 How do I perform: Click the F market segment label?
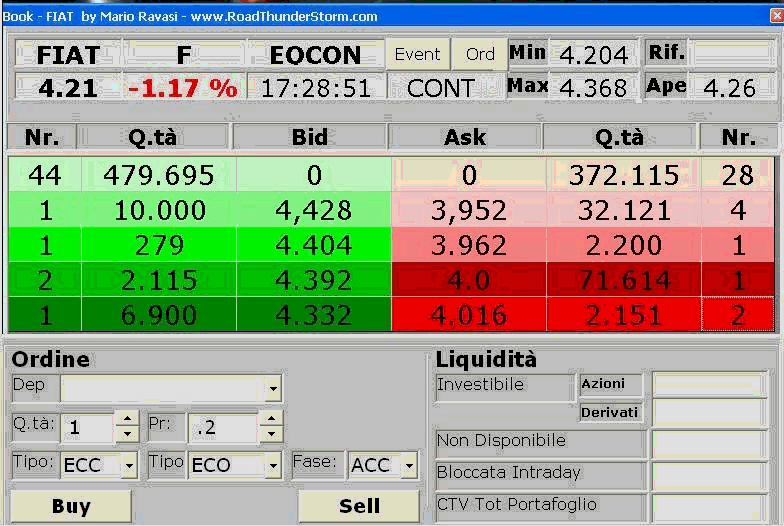pyautogui.click(x=184, y=54)
